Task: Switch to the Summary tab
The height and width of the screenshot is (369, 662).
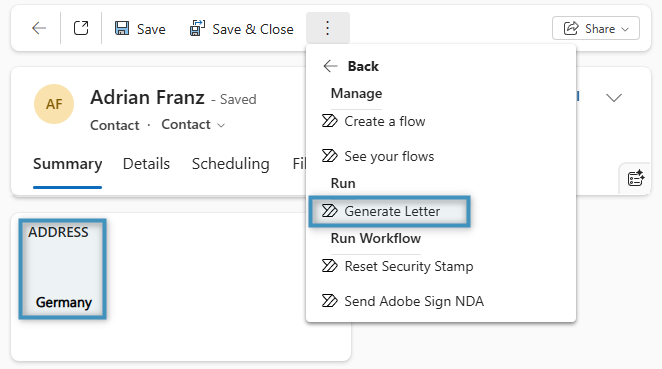Action: point(68,164)
